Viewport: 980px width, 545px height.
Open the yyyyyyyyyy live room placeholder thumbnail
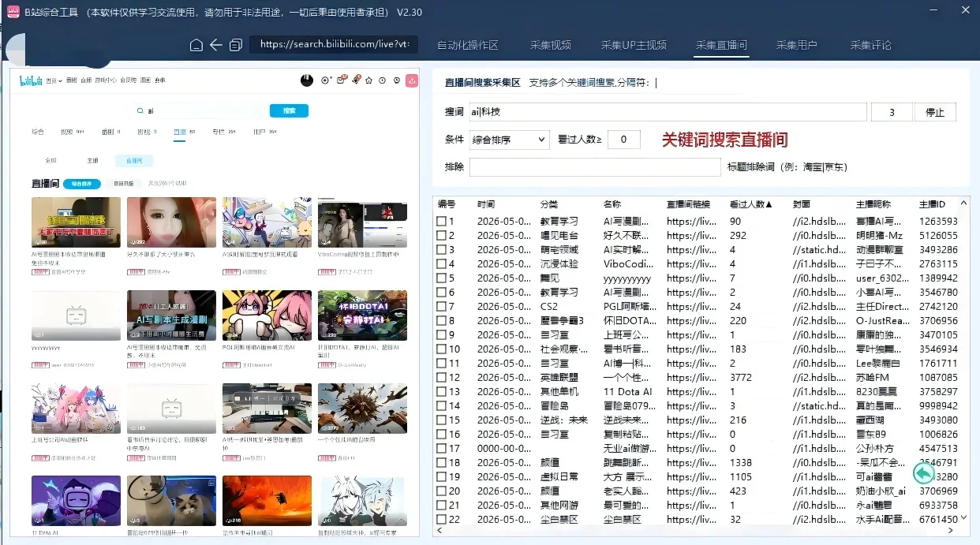pos(76,315)
